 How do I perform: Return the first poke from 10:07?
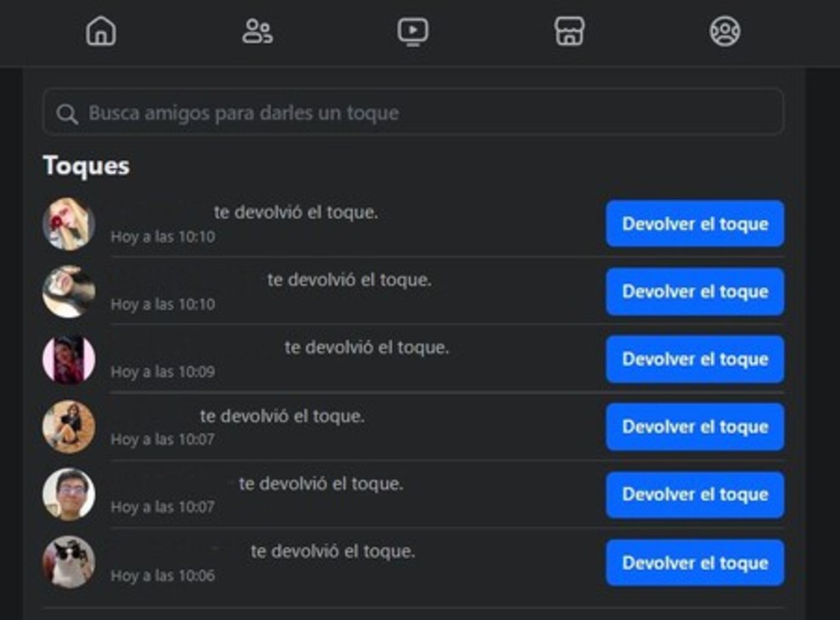(694, 427)
